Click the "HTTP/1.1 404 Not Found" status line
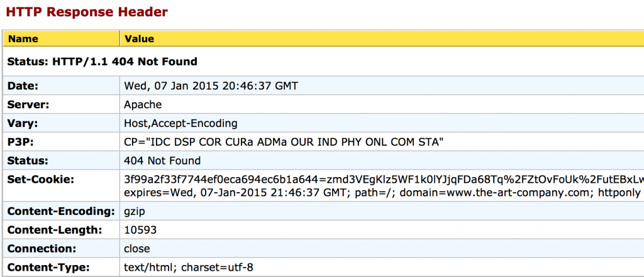The width and height of the screenshot is (644, 277). click(103, 62)
